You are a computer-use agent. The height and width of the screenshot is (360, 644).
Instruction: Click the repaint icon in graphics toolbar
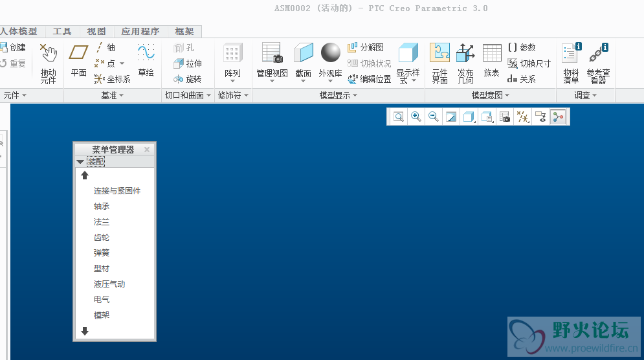(451, 117)
